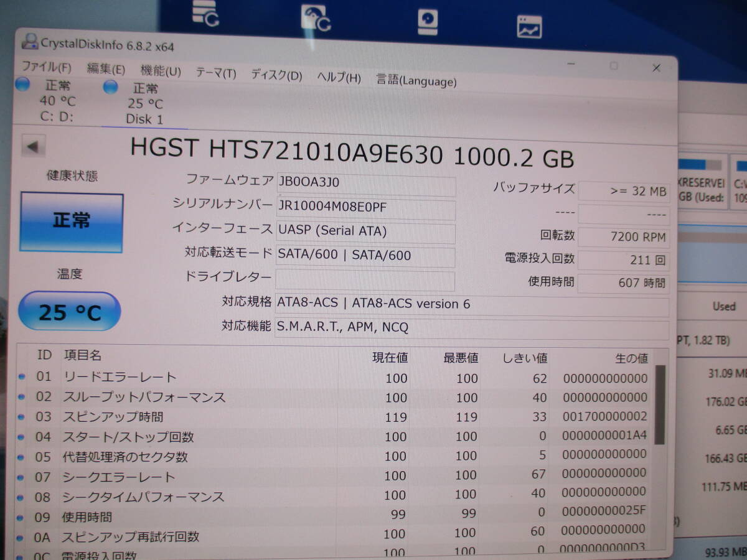
Task: Click status dot for 05 代替処理済のセクタ数 row
Action: (x=22, y=457)
